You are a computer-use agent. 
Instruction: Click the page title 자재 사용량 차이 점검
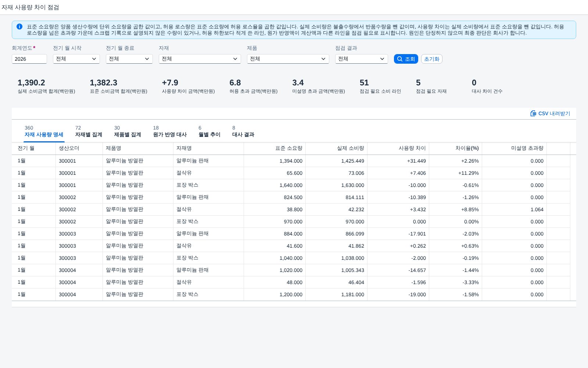pyautogui.click(x=30, y=7)
